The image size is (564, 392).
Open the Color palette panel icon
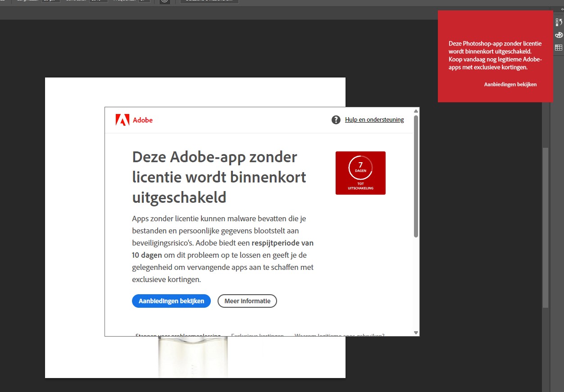pyautogui.click(x=559, y=35)
